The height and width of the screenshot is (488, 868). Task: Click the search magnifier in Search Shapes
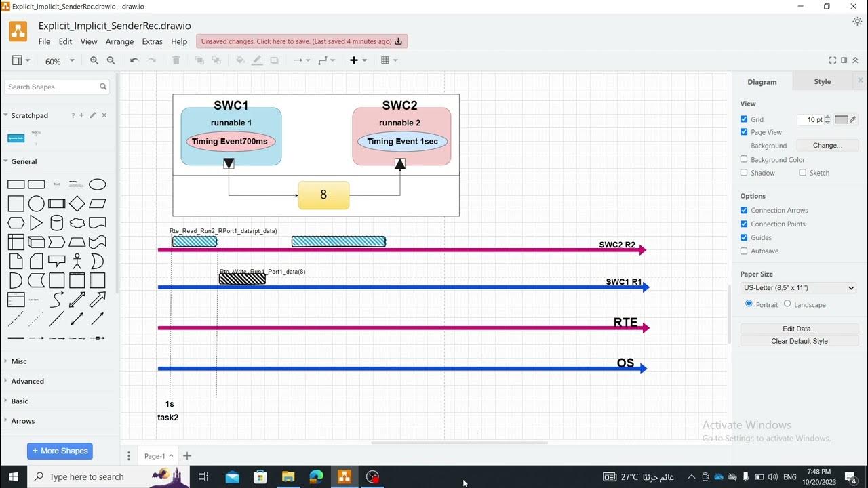[103, 87]
